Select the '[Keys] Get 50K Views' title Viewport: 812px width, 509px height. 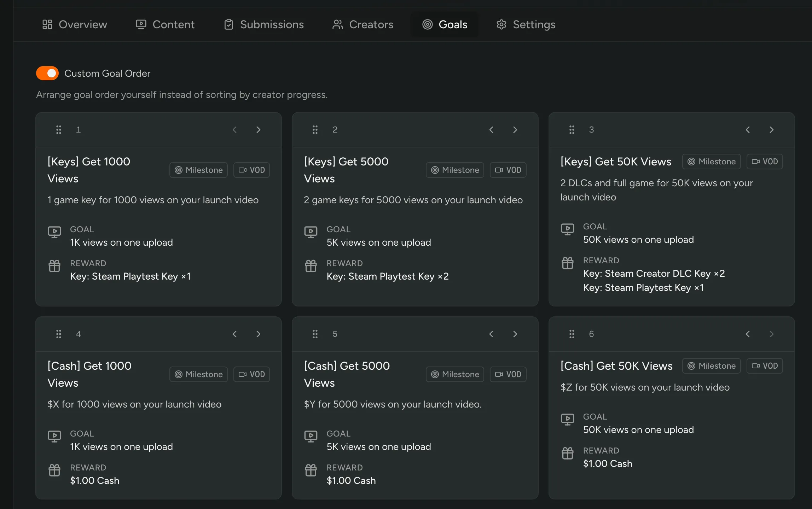point(616,162)
